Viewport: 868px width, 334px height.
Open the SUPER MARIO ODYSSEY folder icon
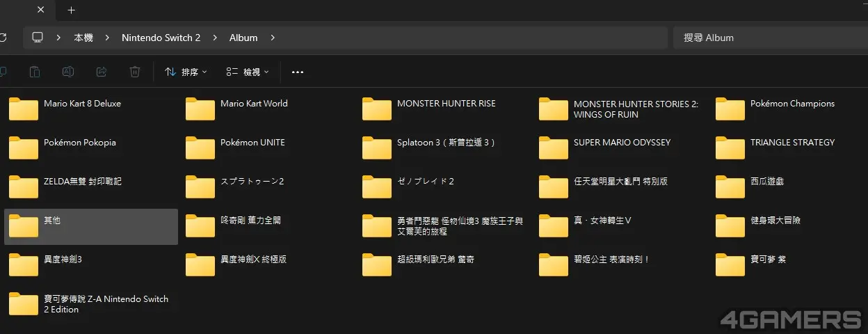[x=554, y=148]
